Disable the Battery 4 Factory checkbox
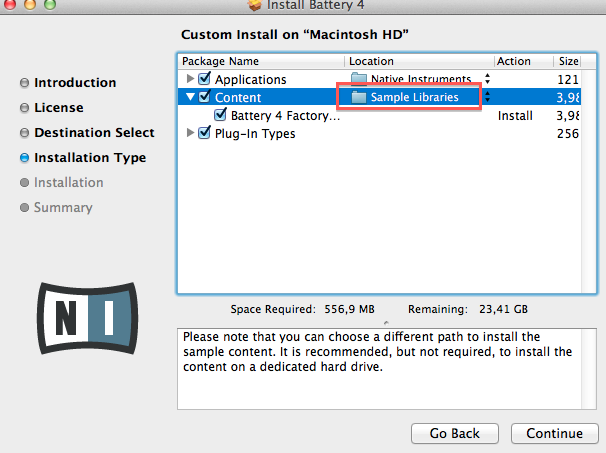Screen dimensions: 606x453 point(221,115)
